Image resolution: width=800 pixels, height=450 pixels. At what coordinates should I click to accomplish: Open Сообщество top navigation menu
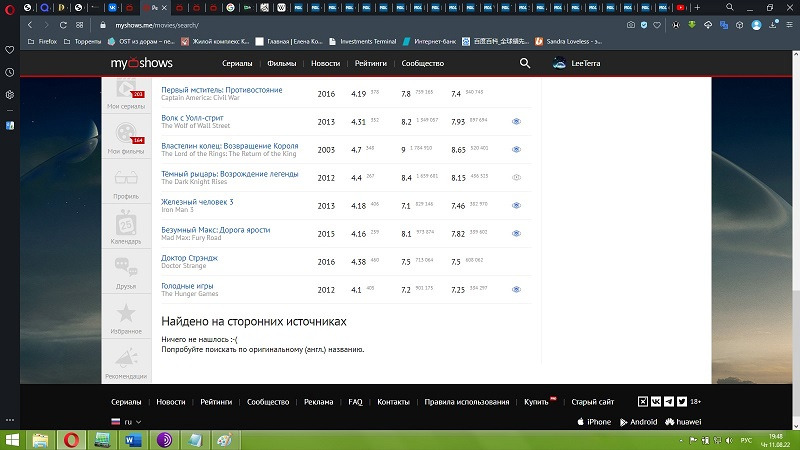pos(422,63)
